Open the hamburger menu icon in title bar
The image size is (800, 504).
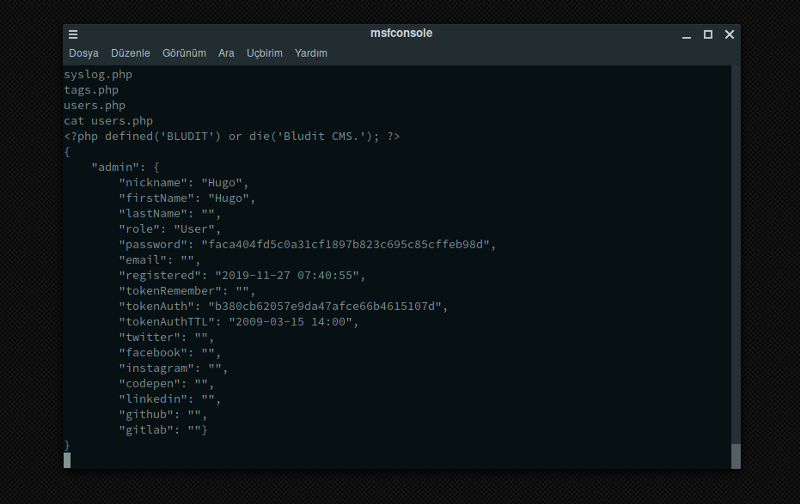(x=73, y=34)
